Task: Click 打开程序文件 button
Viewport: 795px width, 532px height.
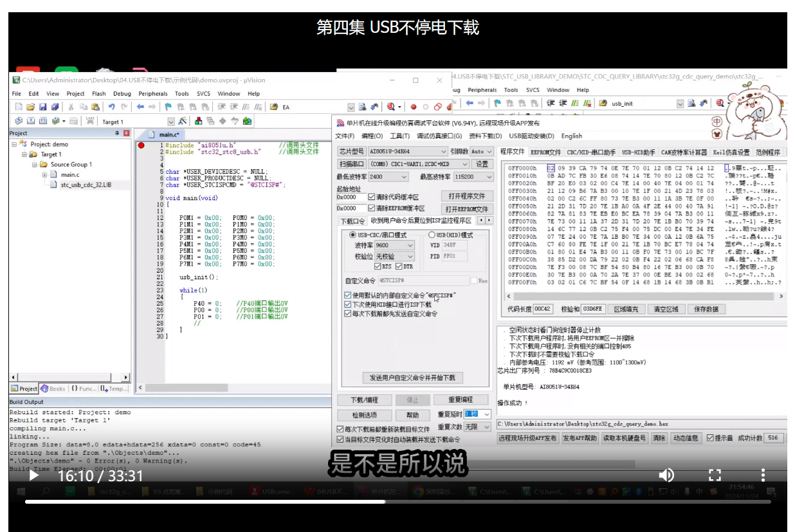Action: click(x=467, y=196)
